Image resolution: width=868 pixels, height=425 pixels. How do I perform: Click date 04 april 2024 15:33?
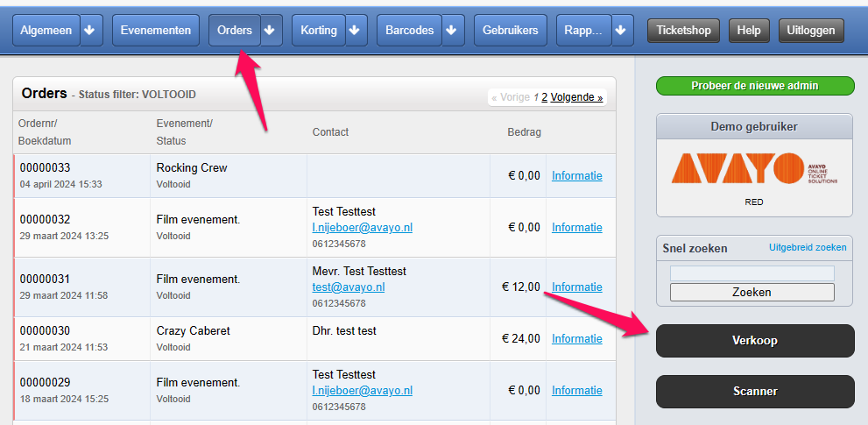pyautogui.click(x=61, y=184)
